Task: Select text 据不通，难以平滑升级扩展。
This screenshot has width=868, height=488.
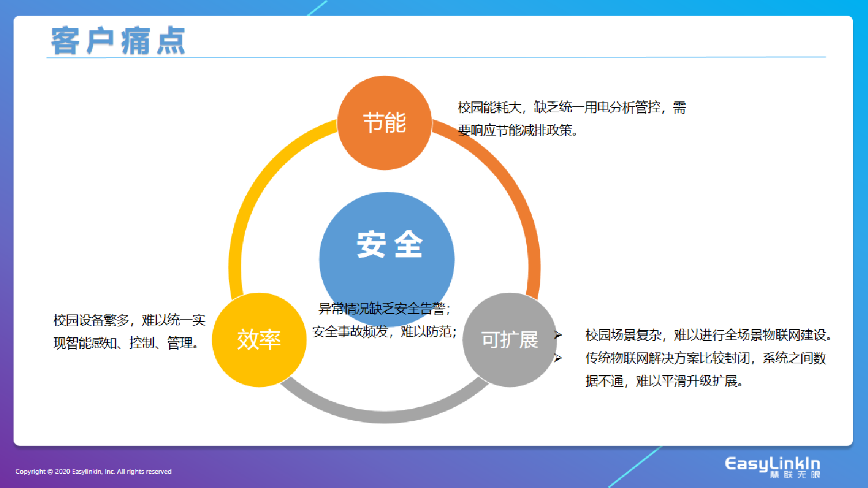Action: [664, 381]
